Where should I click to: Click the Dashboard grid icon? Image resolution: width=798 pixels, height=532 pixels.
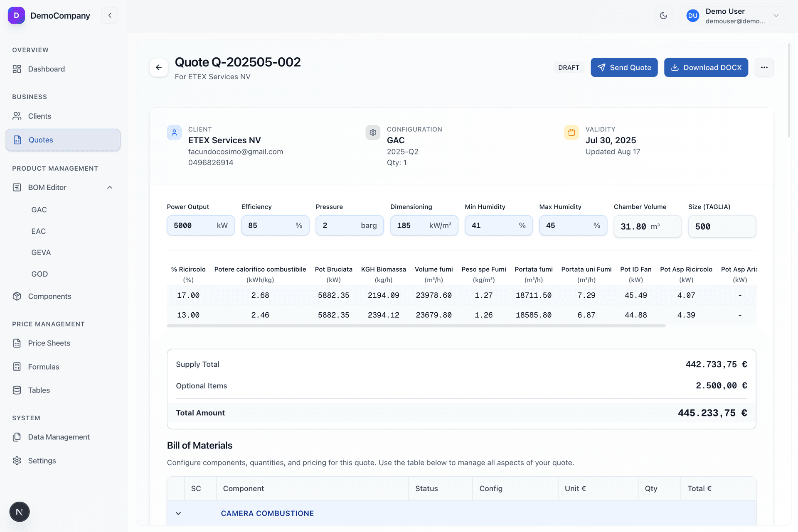(17, 69)
